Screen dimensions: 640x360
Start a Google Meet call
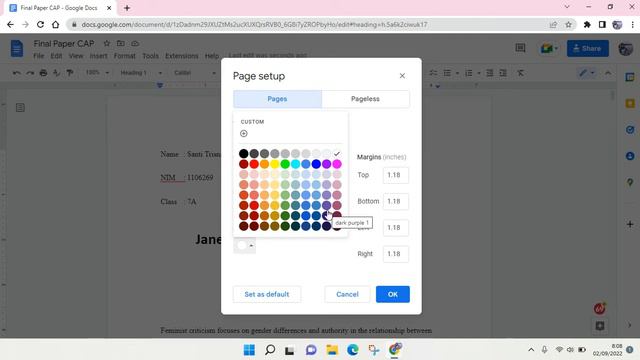pyautogui.click(x=549, y=49)
